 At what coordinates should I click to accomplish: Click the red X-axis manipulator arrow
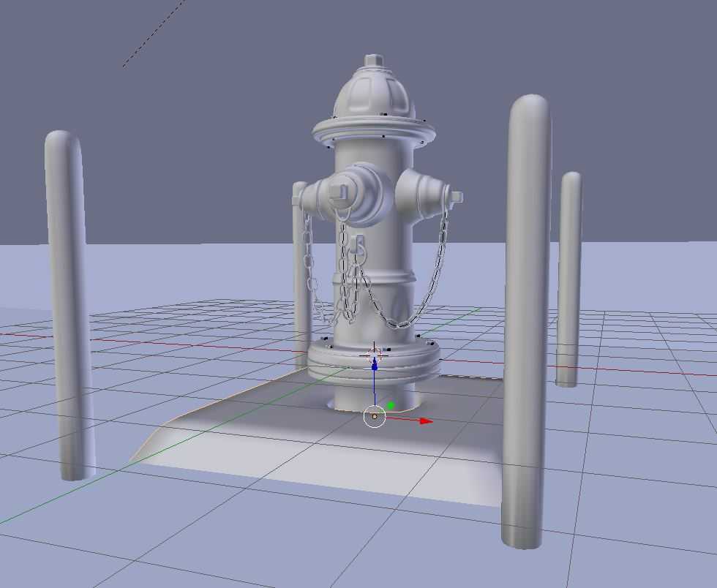[426, 421]
